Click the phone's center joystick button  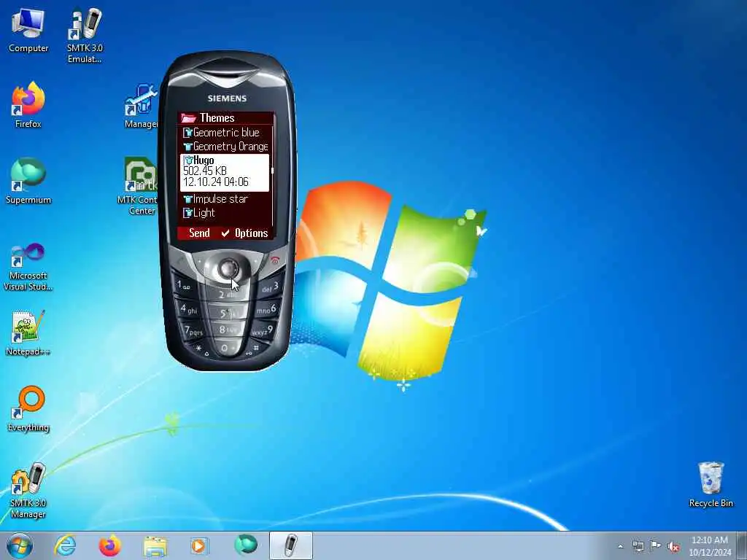coord(228,268)
